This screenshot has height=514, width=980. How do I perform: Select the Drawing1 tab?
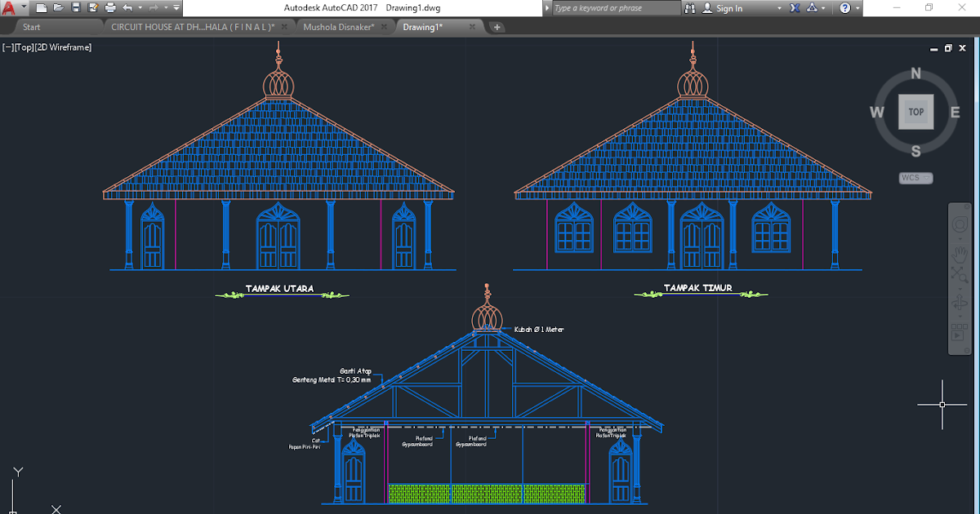click(422, 27)
